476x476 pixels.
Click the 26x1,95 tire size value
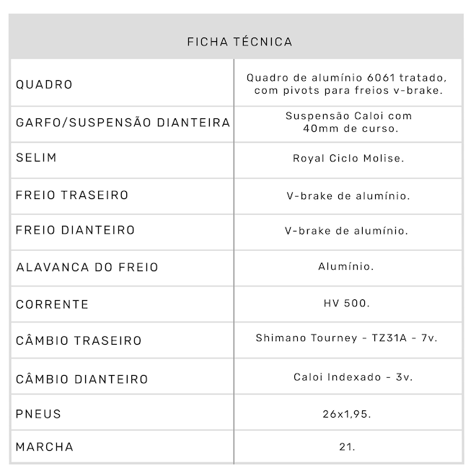(347, 415)
